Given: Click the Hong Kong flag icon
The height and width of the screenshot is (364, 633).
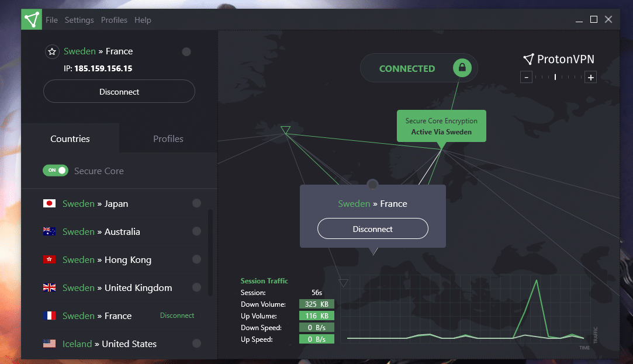Looking at the screenshot, I should tap(49, 259).
